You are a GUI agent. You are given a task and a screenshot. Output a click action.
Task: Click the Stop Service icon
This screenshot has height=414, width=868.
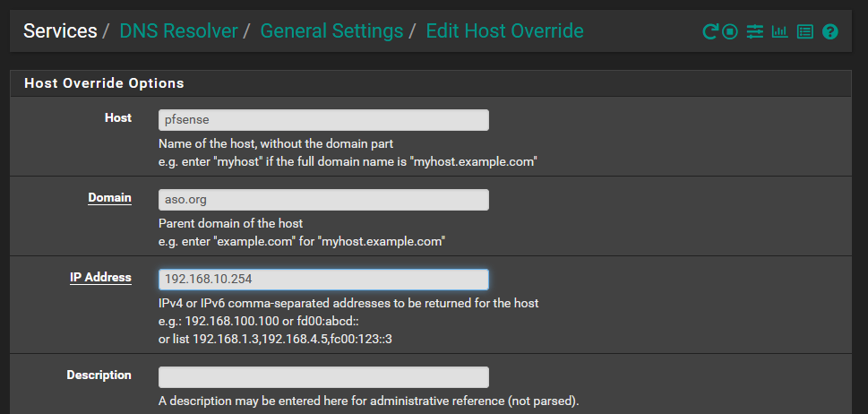click(731, 32)
